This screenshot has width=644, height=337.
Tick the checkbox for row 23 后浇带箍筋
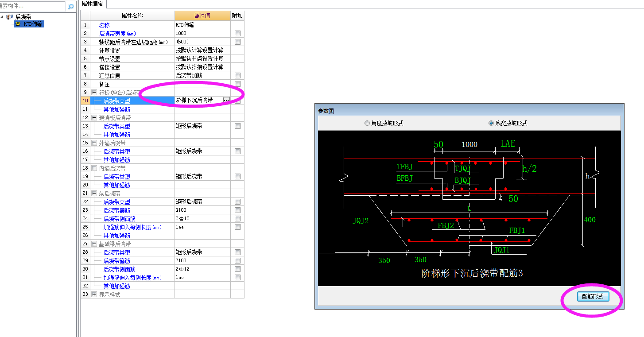238,210
